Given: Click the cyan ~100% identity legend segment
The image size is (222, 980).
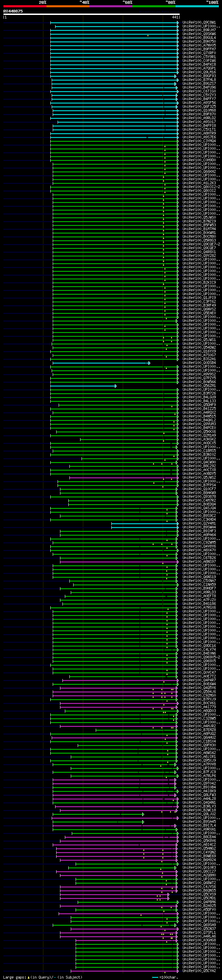Looking at the screenshot, I should [197, 6].
